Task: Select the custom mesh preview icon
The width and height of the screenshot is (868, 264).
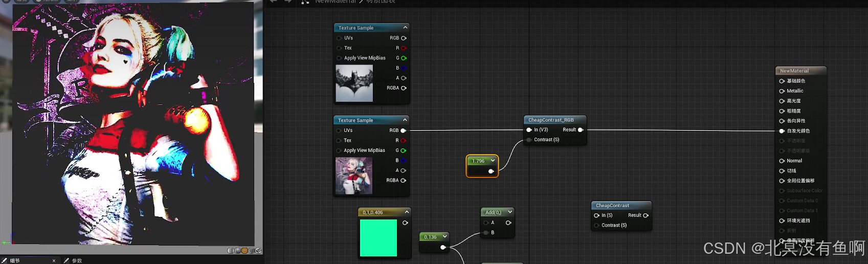Action: [x=258, y=251]
